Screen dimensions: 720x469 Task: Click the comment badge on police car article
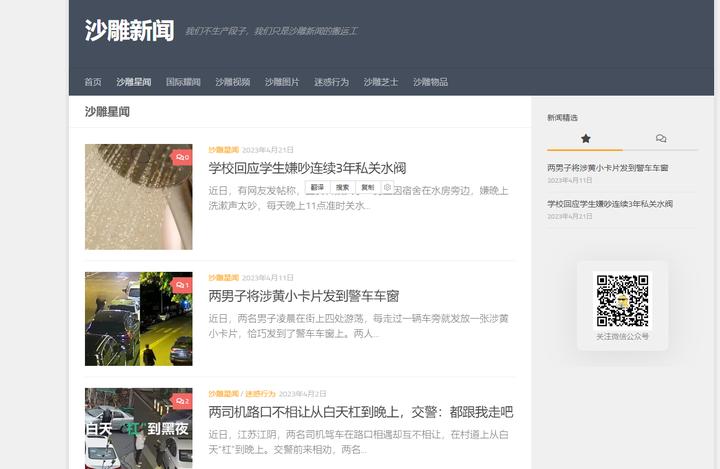[x=182, y=285]
